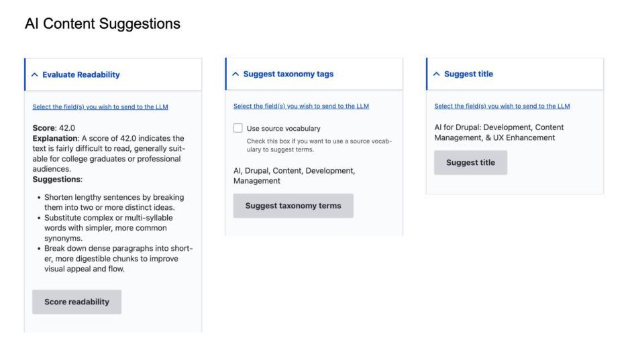Click the suggested tags text 'AI, Drupal, Content'

coord(294,176)
